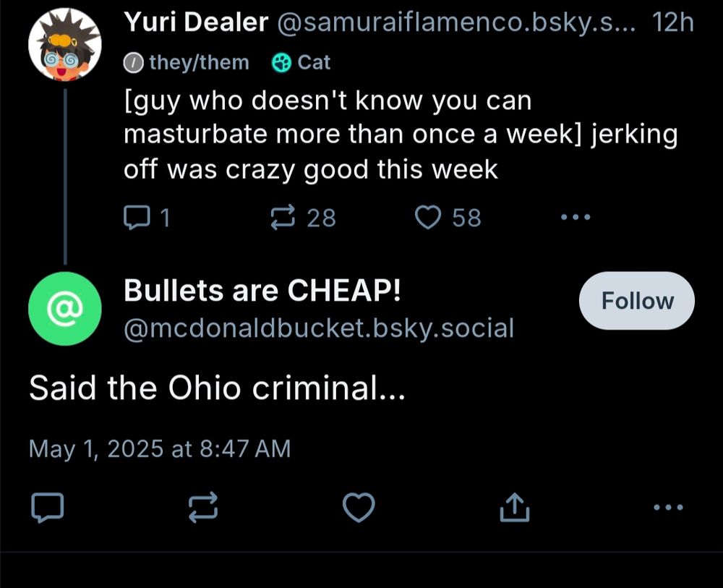Click the repost icon showing 28 reposts
This screenshot has width=723, height=588.
tap(284, 217)
